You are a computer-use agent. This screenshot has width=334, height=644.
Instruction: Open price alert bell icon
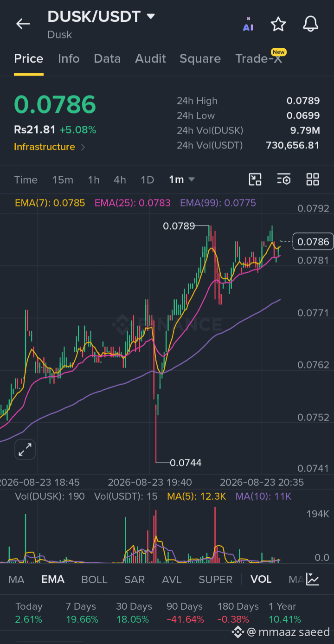coord(310,24)
